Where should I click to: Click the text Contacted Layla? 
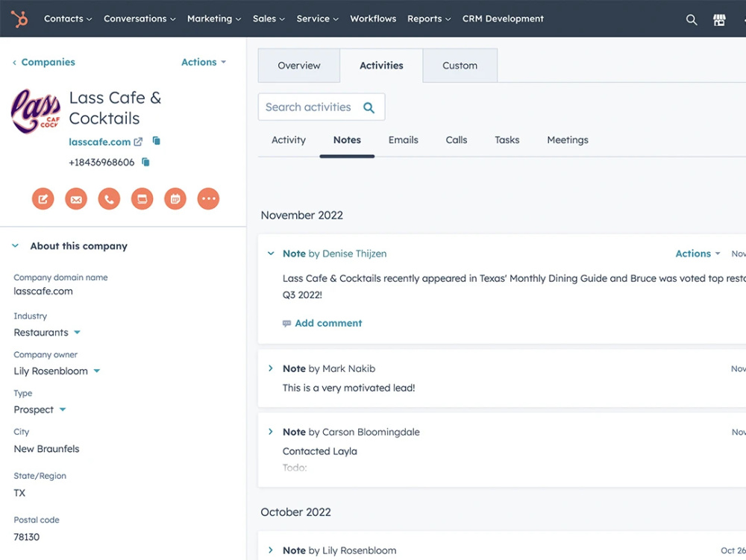[320, 451]
